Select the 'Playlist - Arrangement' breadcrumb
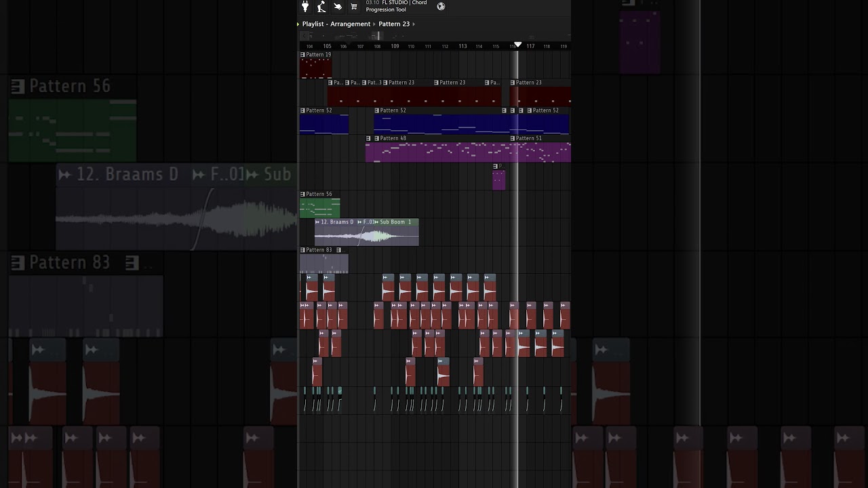This screenshot has height=488, width=868. pos(336,24)
